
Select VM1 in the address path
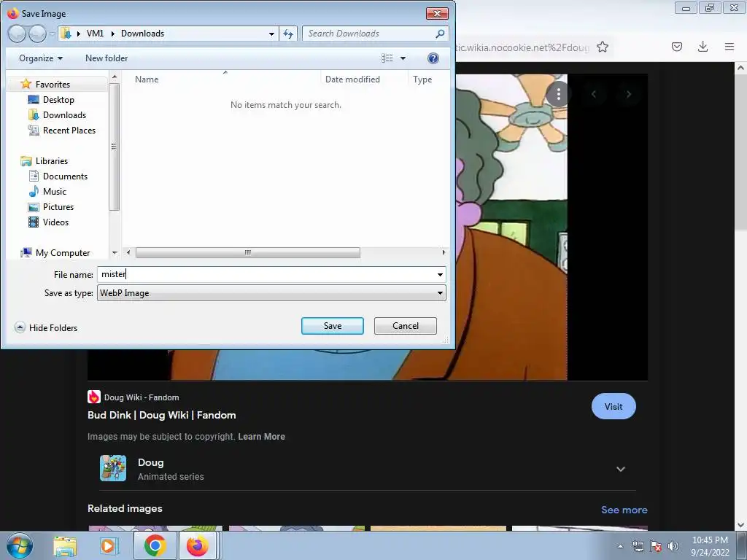[95, 34]
